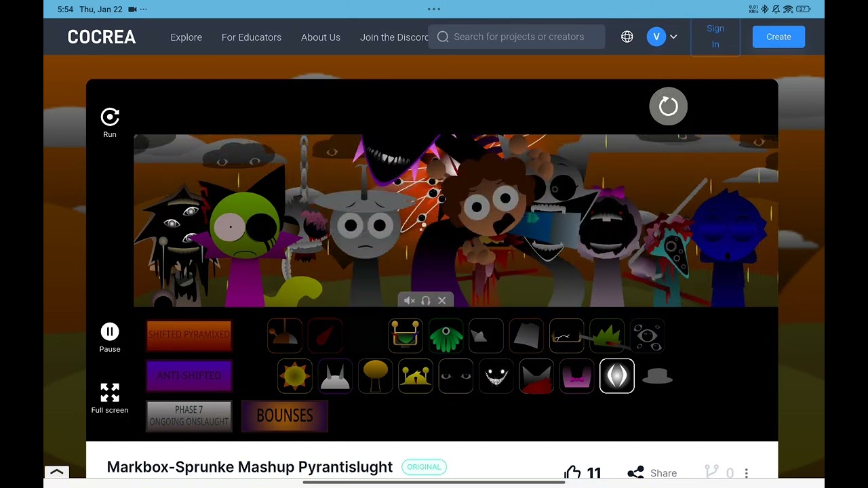Click the Run restart icon

110,117
